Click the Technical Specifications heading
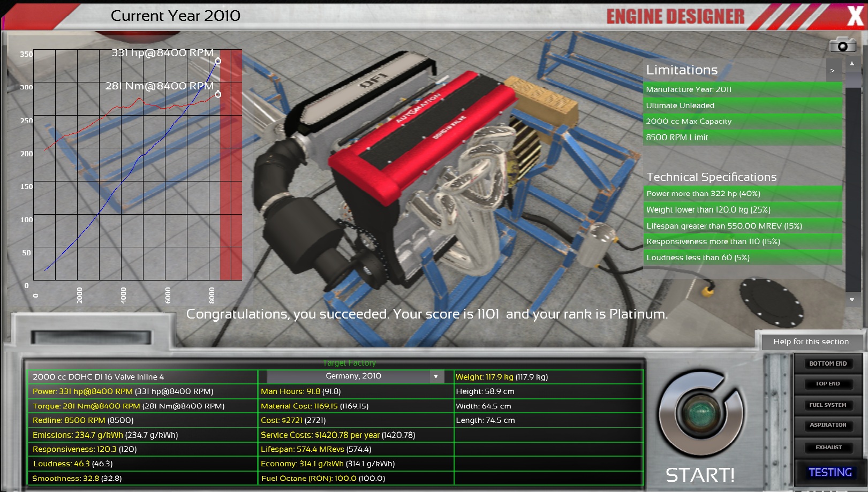868x492 pixels. [711, 177]
